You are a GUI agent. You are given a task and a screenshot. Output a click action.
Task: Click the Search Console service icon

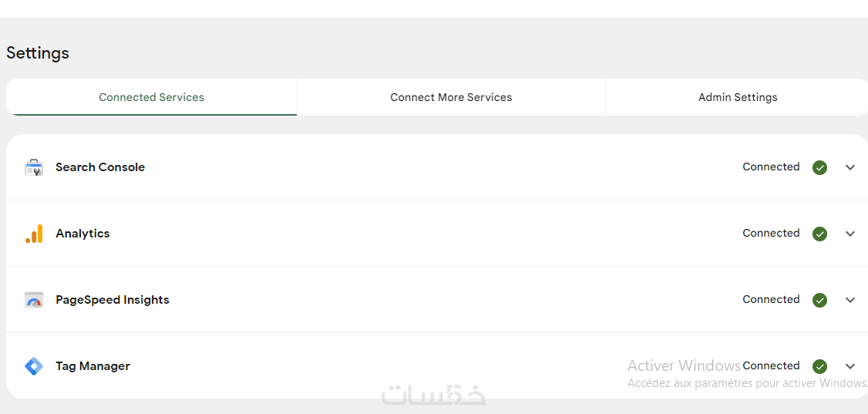point(34,167)
